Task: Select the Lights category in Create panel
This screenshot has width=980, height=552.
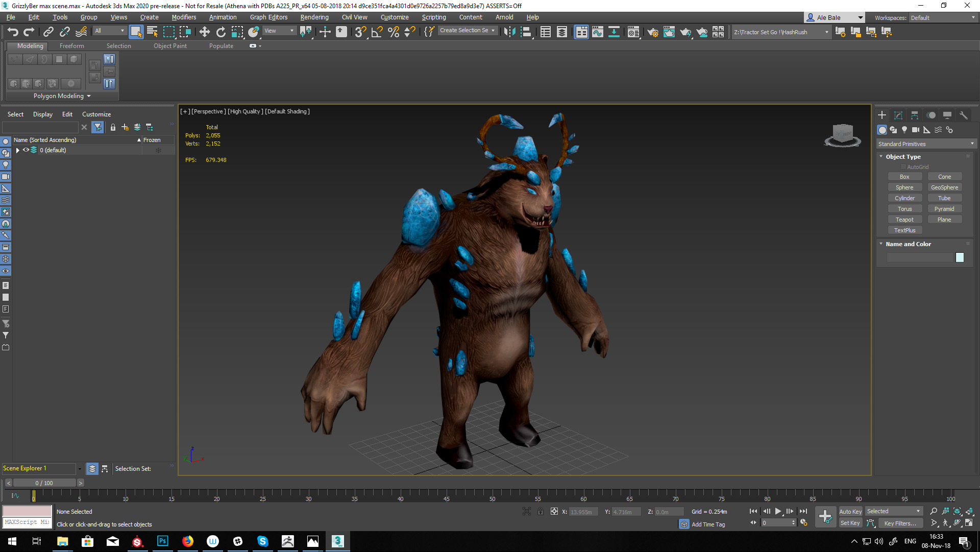Action: pos(904,130)
